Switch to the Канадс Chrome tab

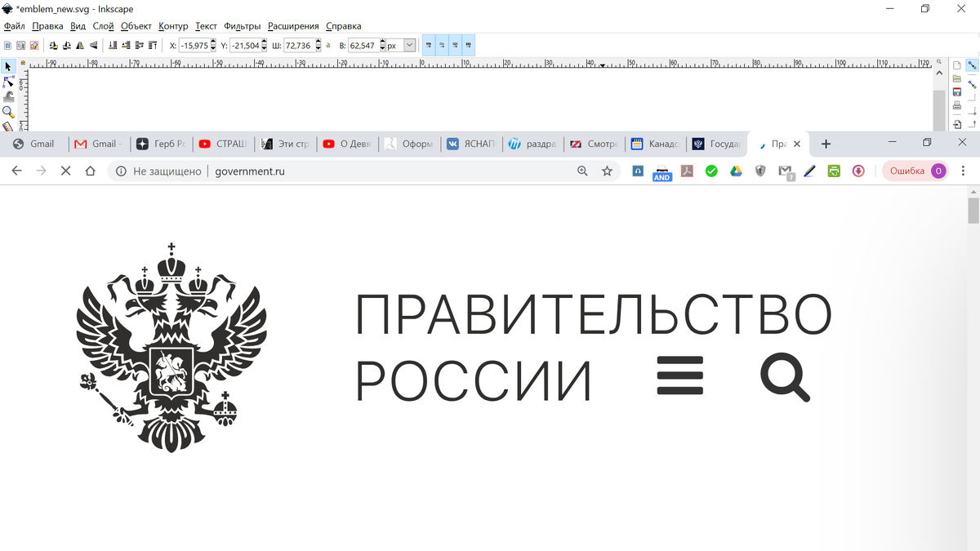coord(655,144)
